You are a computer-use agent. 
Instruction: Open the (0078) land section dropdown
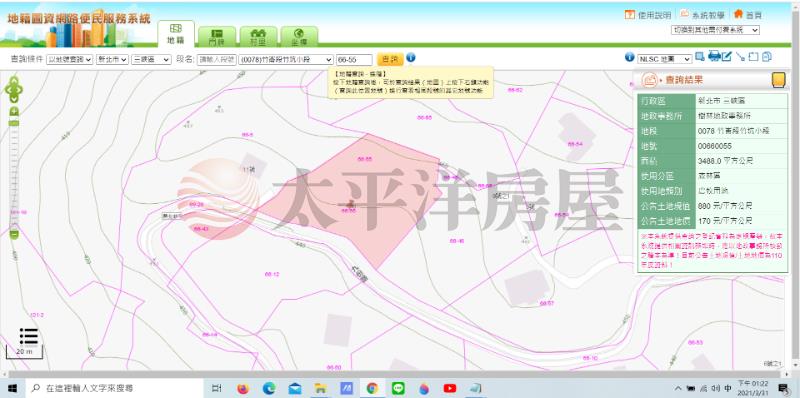point(286,60)
